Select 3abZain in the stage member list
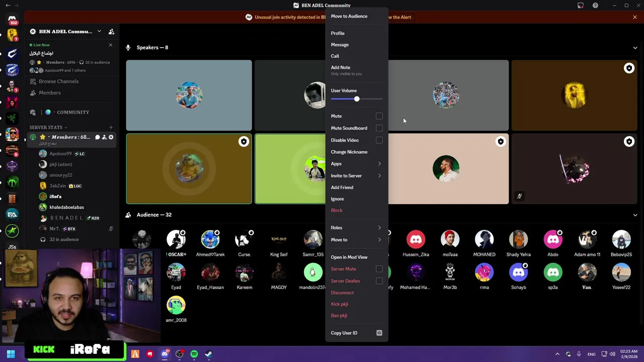Screen dimensions: 644x362 76,186
